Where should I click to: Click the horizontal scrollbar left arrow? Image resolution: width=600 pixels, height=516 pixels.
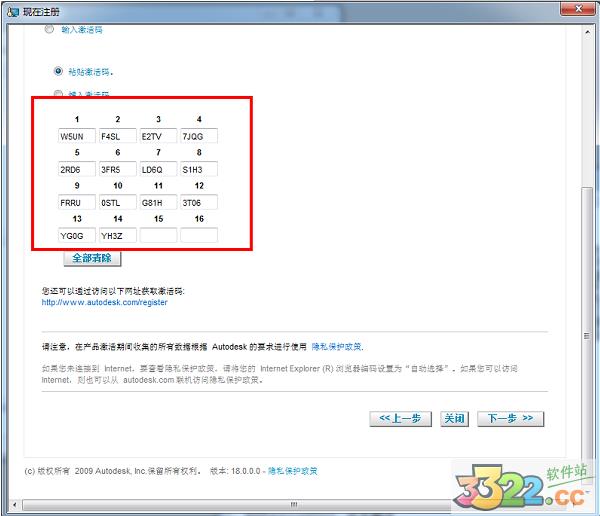[15, 505]
